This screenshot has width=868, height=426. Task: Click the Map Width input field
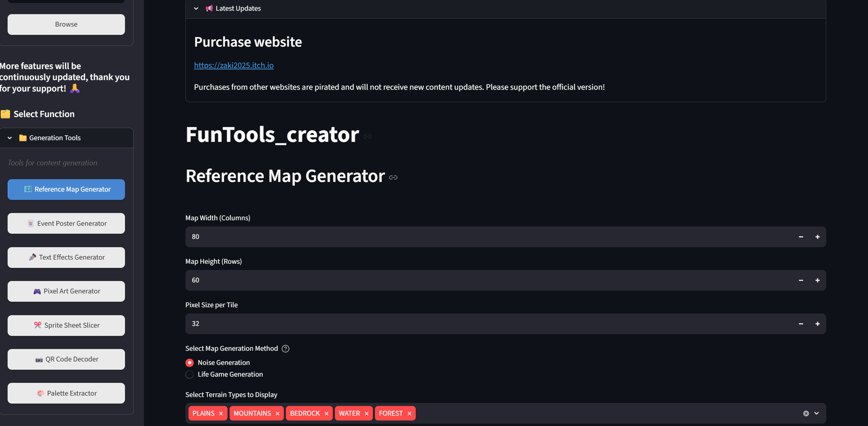(x=489, y=237)
